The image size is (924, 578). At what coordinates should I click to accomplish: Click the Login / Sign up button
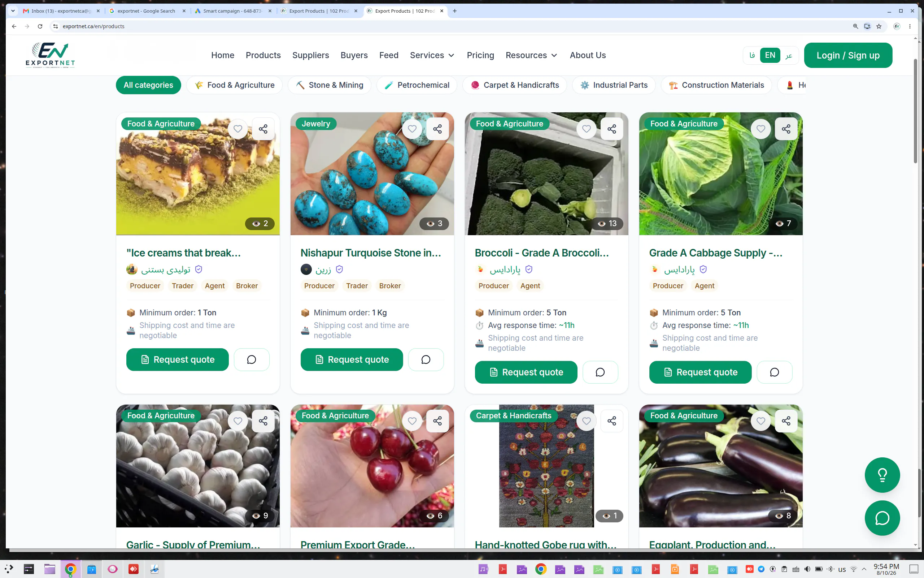tap(848, 55)
